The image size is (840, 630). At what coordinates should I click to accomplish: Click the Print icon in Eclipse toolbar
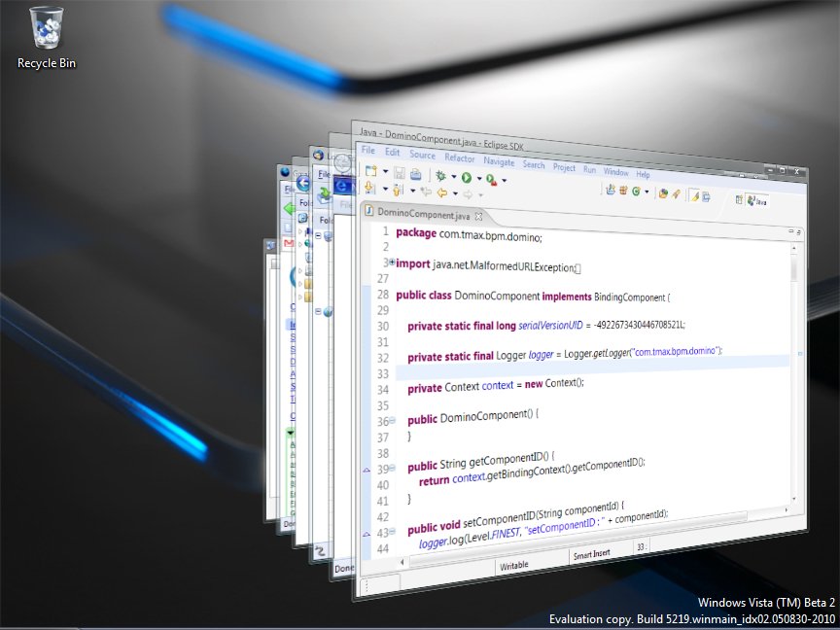[416, 174]
